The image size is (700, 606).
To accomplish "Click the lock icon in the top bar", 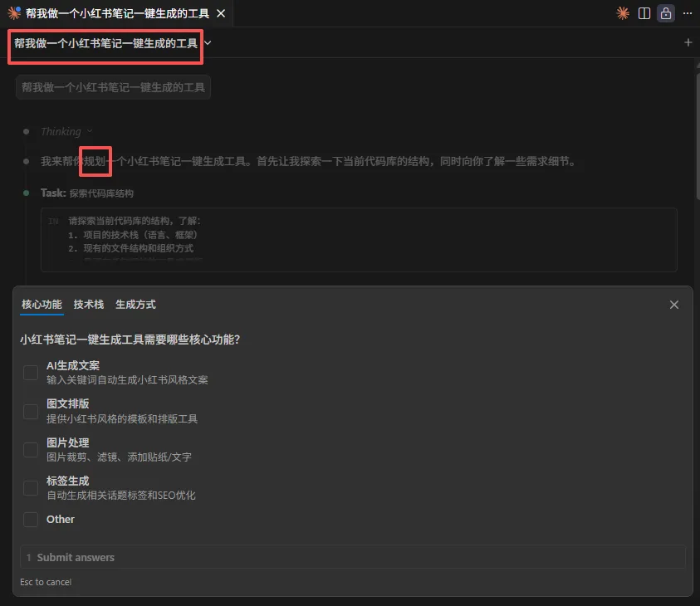I will coord(666,13).
